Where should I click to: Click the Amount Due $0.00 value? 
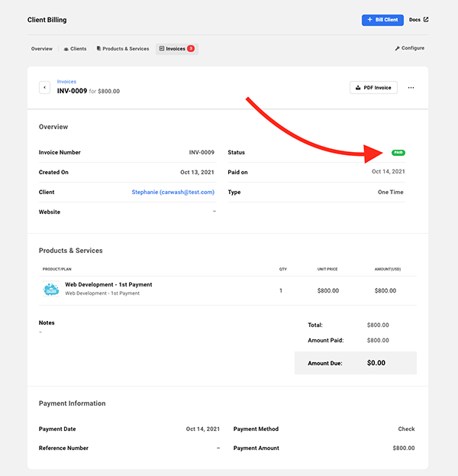click(377, 364)
